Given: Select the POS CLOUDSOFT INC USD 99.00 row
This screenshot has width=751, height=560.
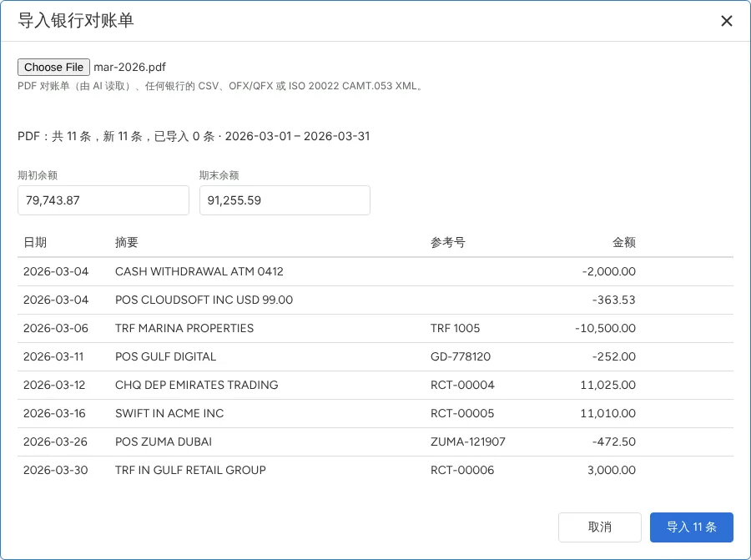Looking at the screenshot, I should point(375,300).
